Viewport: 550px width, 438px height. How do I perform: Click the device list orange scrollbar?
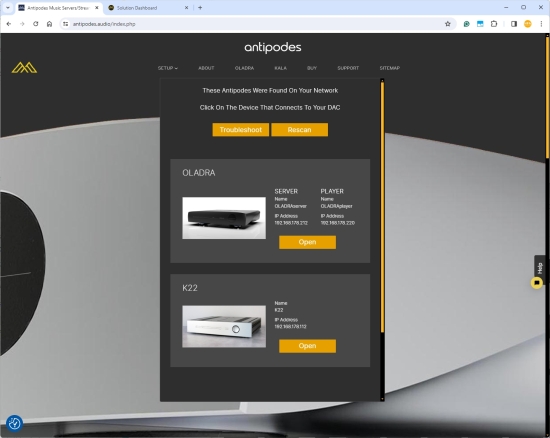pyautogui.click(x=382, y=207)
